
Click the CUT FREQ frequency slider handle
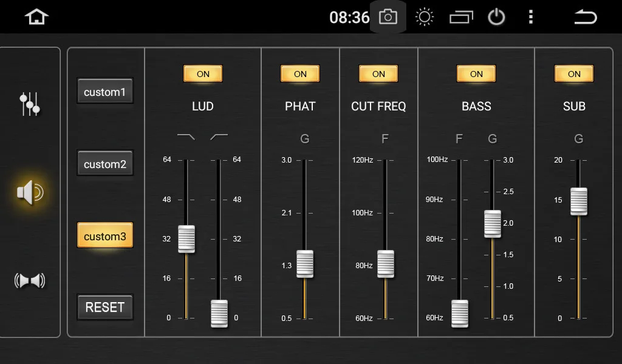pyautogui.click(x=386, y=264)
